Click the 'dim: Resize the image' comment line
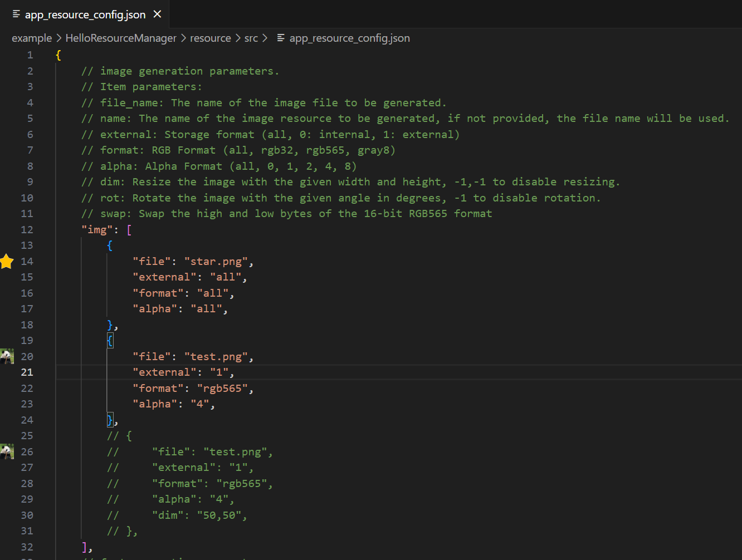The height and width of the screenshot is (560, 742). pyautogui.click(x=351, y=182)
